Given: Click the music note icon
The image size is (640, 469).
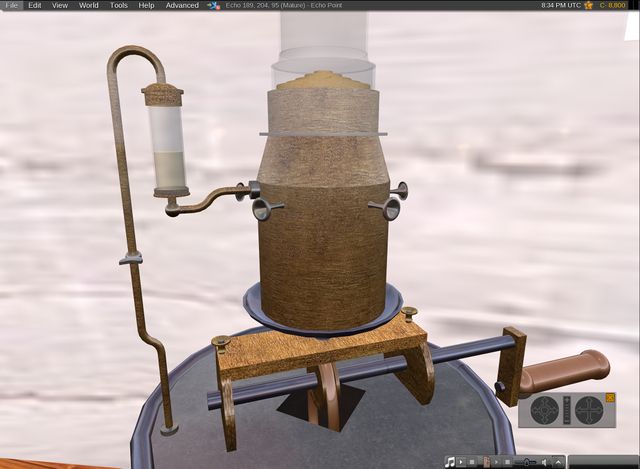Looking at the screenshot, I should (450, 462).
